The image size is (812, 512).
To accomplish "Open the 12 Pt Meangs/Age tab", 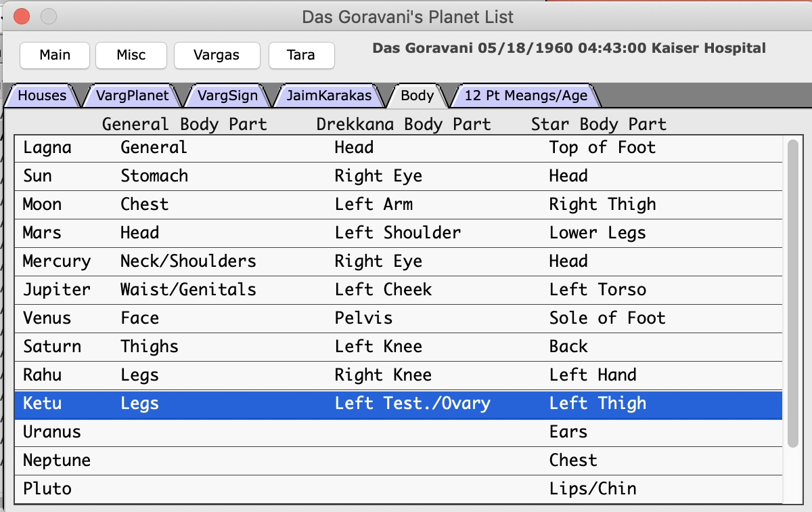I will pyautogui.click(x=526, y=95).
